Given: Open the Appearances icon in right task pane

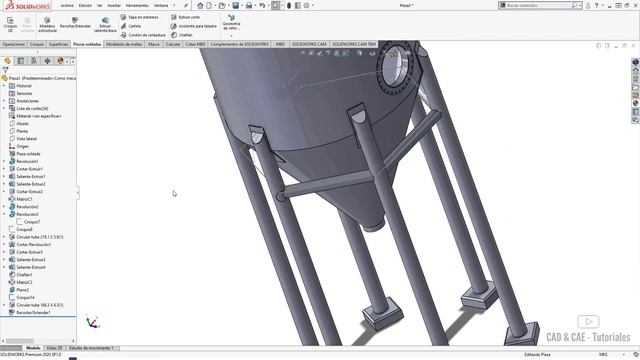Looking at the screenshot, I should [x=635, y=104].
